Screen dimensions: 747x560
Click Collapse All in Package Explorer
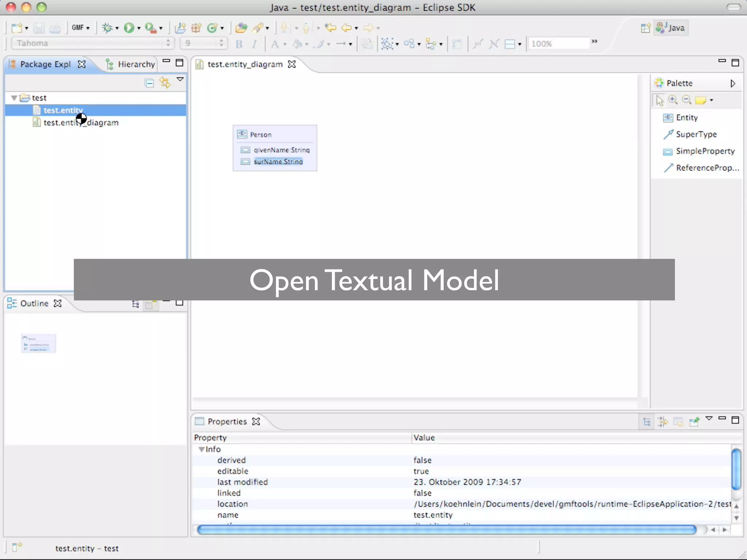click(150, 83)
